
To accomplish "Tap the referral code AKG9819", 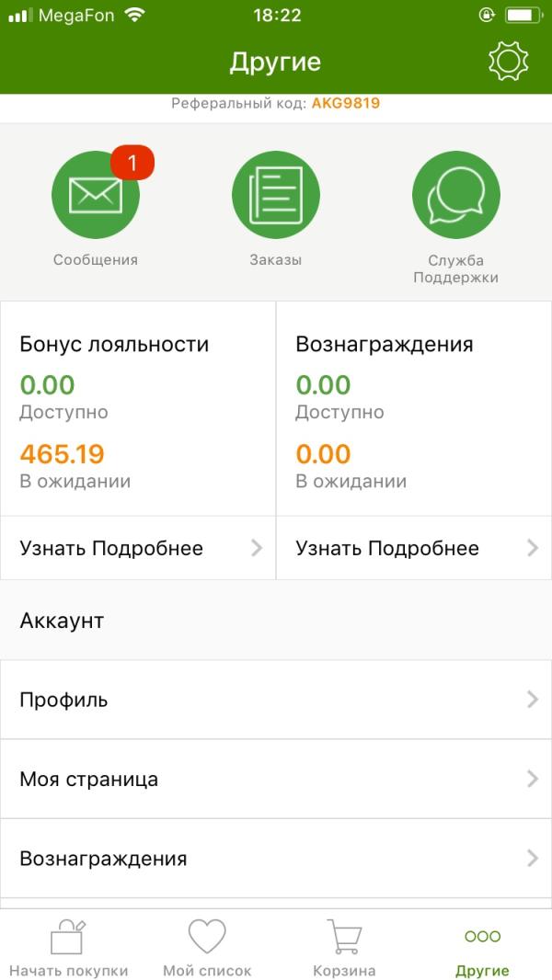I will (x=346, y=103).
